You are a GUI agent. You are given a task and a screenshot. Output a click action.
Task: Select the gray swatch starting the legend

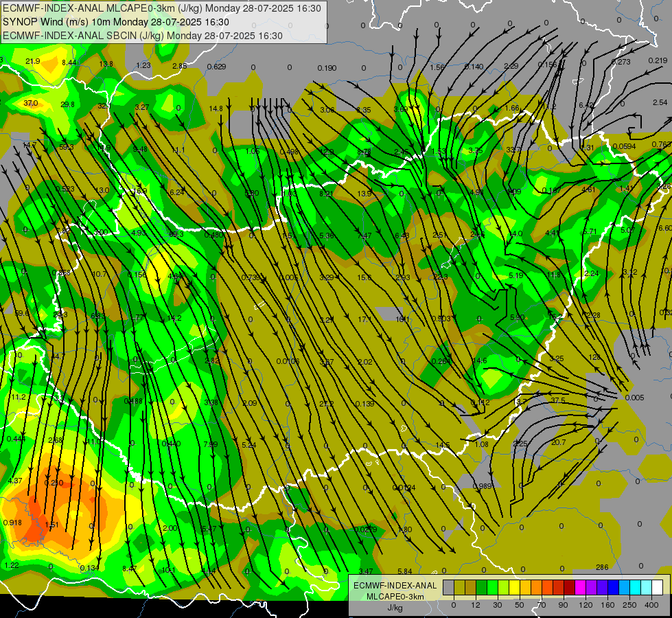(x=448, y=587)
